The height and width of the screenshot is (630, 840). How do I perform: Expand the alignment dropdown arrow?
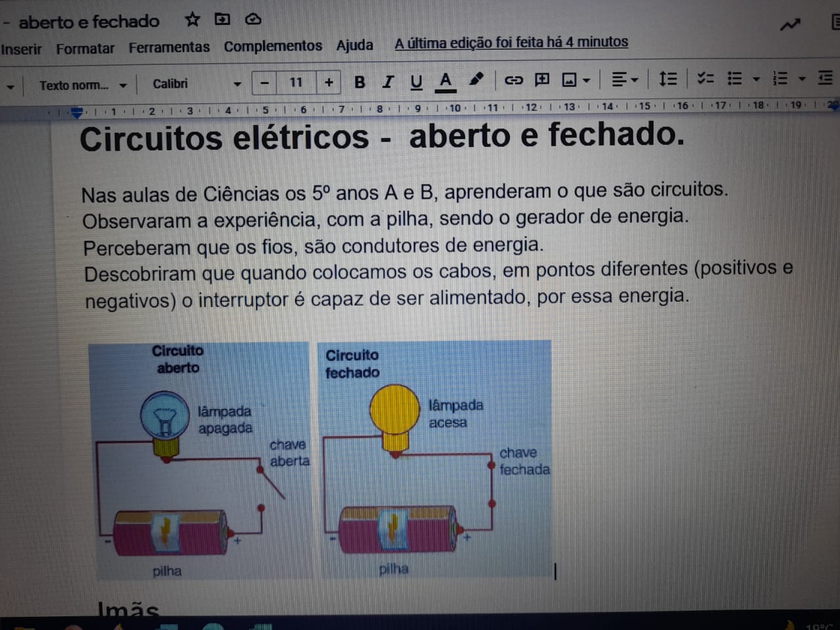[635, 81]
